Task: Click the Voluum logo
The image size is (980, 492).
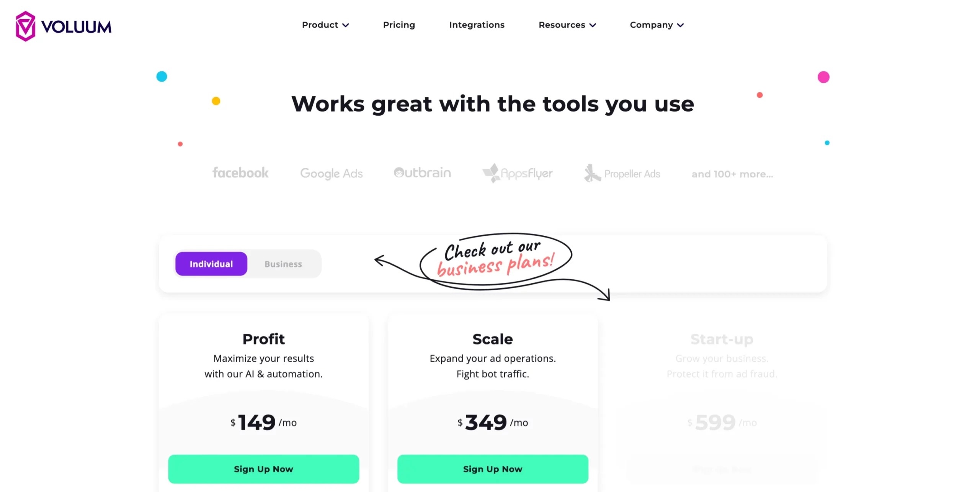Action: (64, 25)
